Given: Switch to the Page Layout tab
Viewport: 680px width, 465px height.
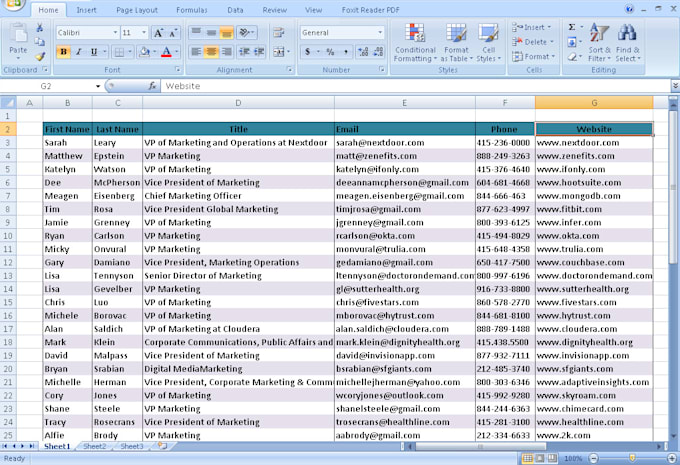Looking at the screenshot, I should click(x=137, y=10).
